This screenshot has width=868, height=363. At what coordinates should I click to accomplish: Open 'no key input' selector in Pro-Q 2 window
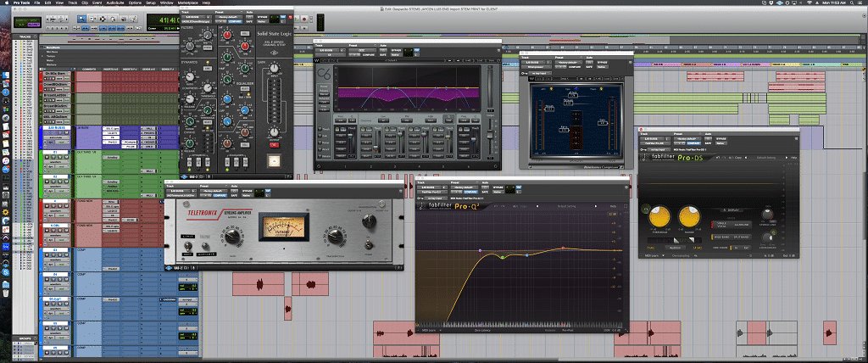point(437,198)
